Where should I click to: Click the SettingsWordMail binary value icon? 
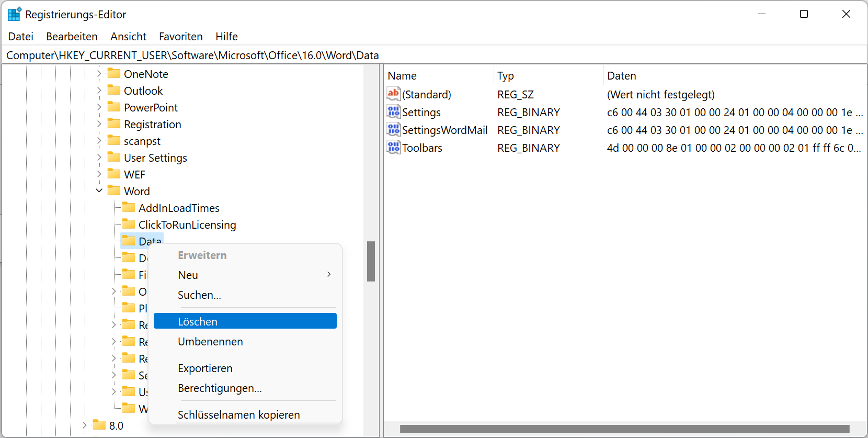pyautogui.click(x=394, y=129)
